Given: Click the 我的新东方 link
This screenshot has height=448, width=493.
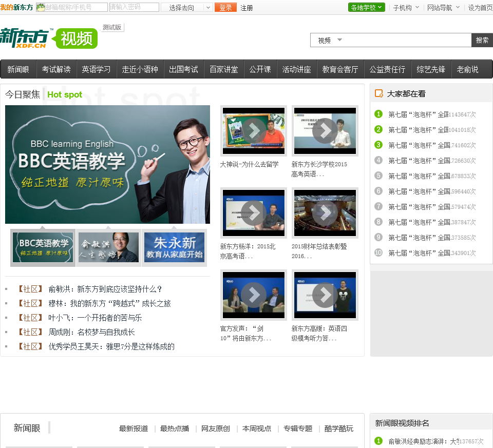Looking at the screenshot, I should click(x=16, y=7).
